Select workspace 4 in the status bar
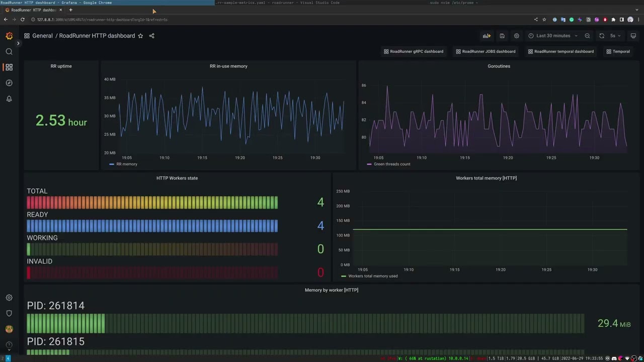This screenshot has width=644, height=362. pos(8,358)
